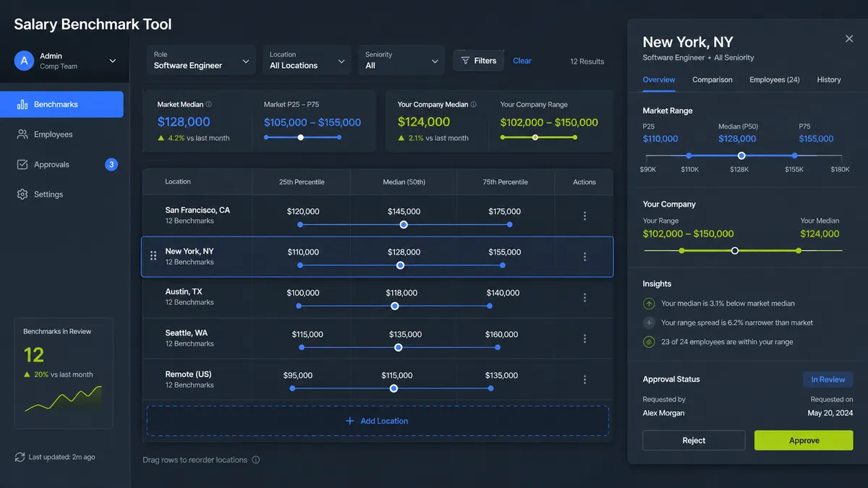Open actions menu for Remote (US) row

(584, 380)
